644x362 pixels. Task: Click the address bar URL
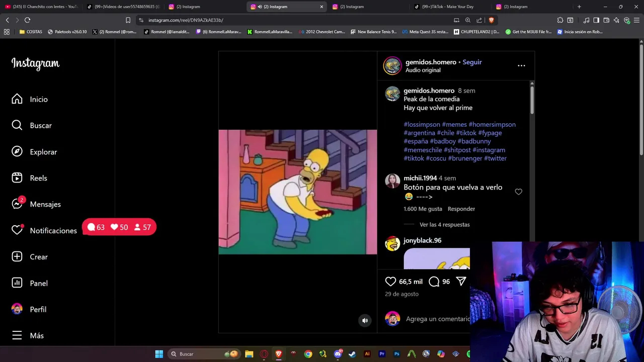click(x=186, y=20)
